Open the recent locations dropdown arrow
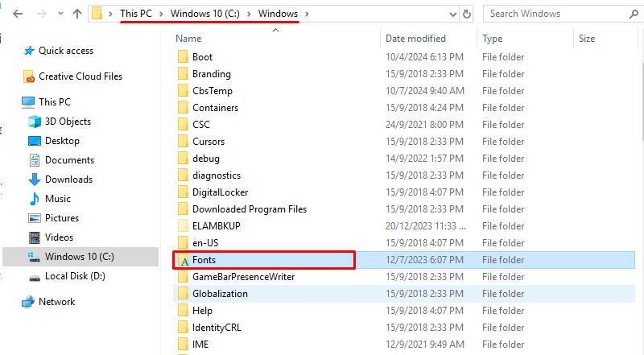Viewport: 644px width, 355px height. click(61, 14)
